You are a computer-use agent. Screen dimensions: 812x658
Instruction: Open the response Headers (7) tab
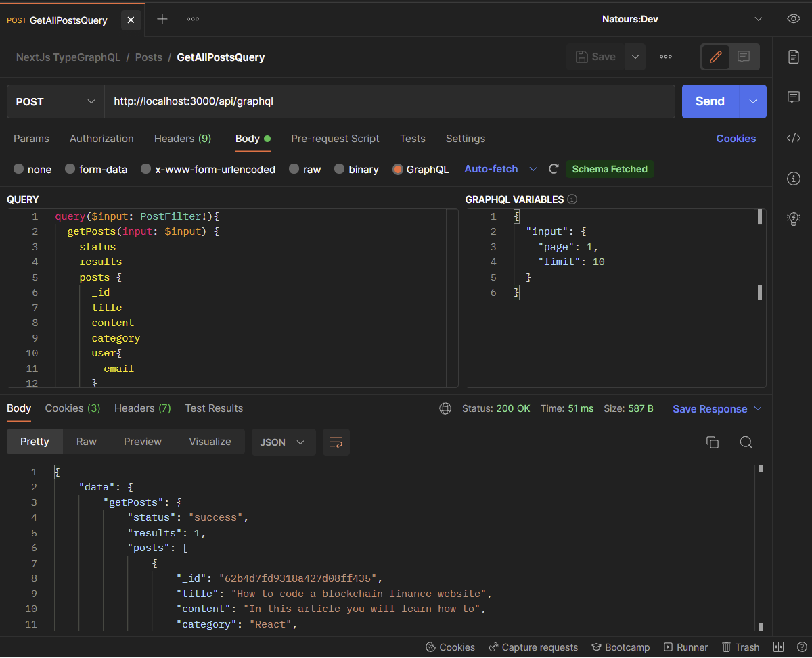coord(143,408)
